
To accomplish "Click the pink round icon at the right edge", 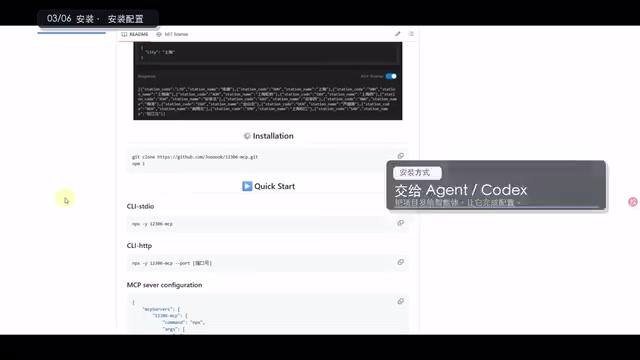I will [633, 202].
